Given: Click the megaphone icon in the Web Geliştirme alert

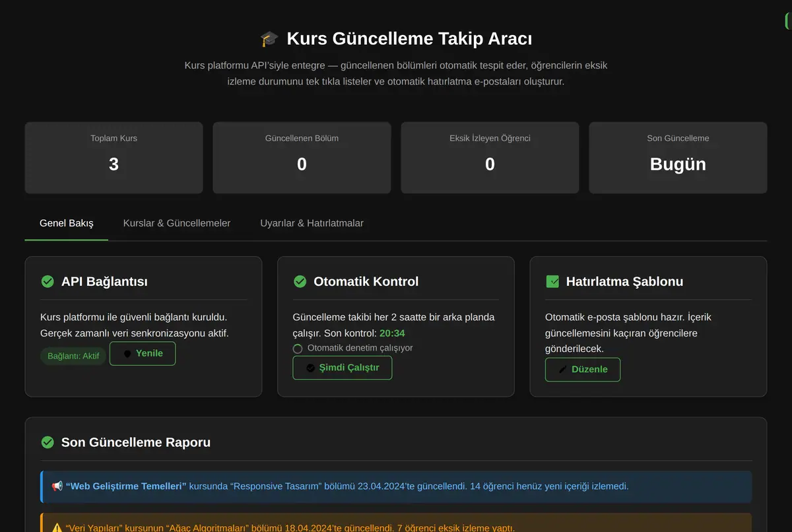Looking at the screenshot, I should [57, 486].
